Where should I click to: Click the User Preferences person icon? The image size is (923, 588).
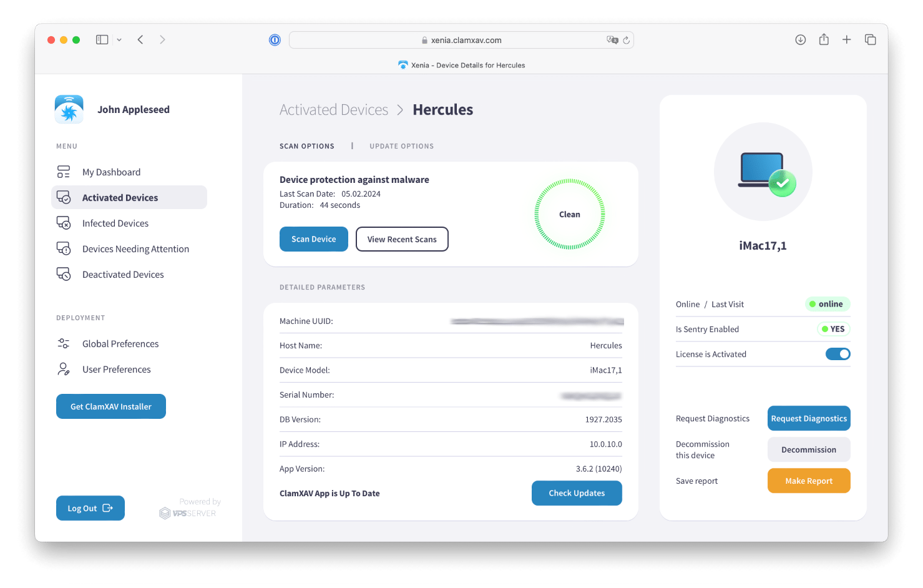pos(64,369)
